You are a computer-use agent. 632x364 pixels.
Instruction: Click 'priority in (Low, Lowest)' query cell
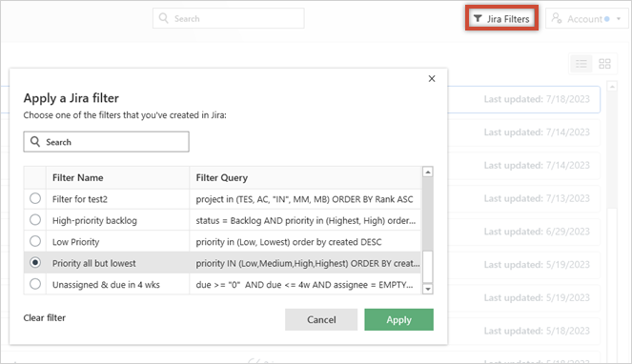(305, 242)
